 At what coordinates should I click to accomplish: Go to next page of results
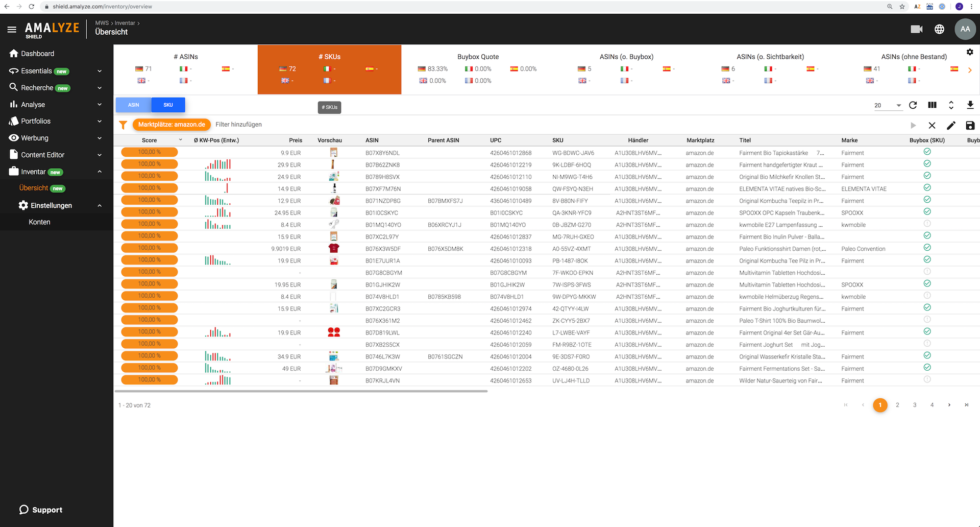949,405
